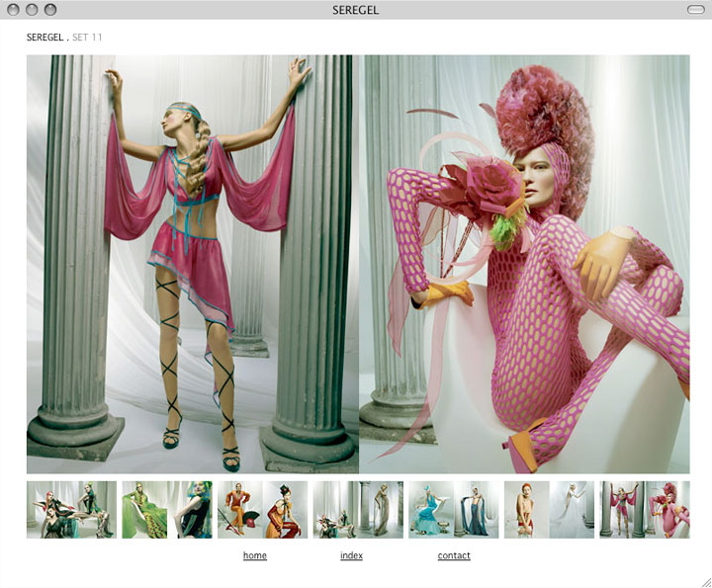Minimize the SEREGEL window
Screen dimensions: 712x588
[32, 10]
